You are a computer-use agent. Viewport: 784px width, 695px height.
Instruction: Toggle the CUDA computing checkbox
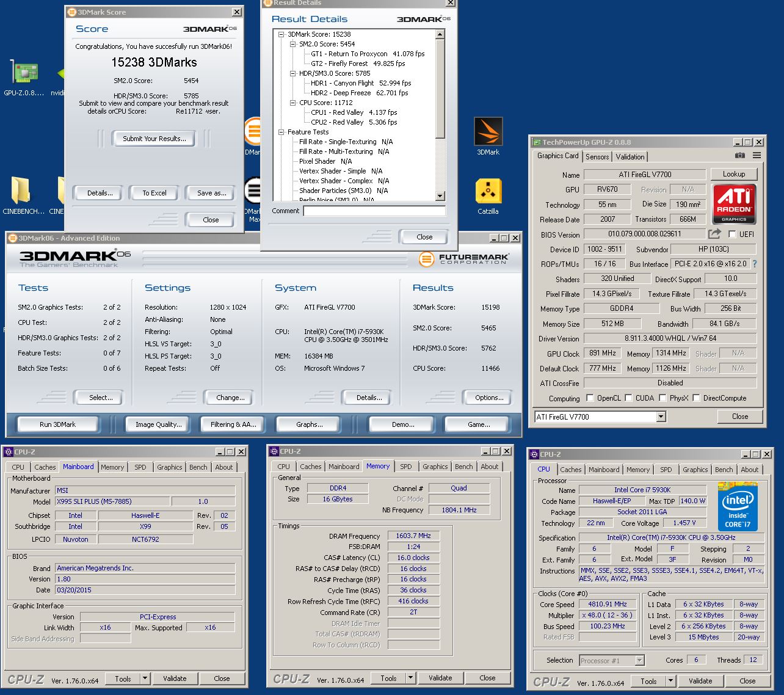click(628, 398)
